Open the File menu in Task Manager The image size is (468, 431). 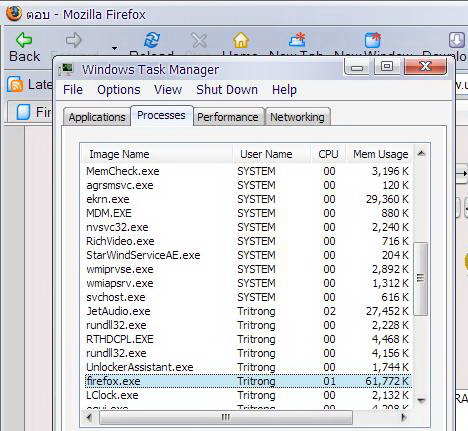[73, 90]
